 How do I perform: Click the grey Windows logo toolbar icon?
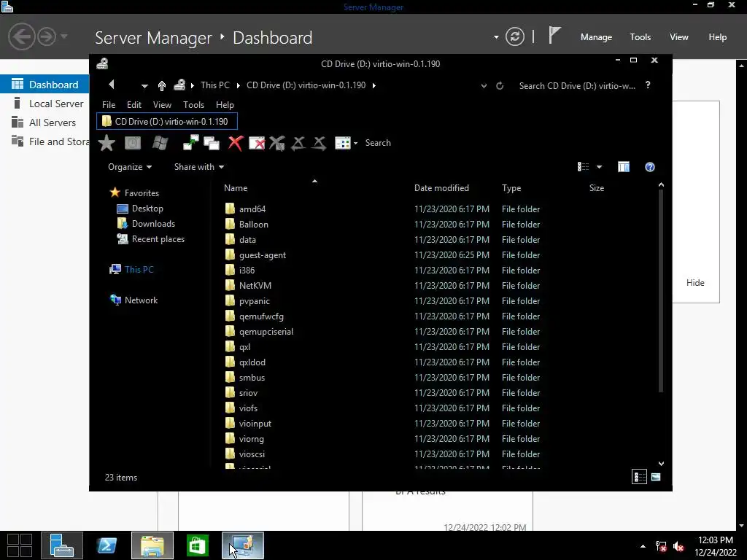coord(160,143)
